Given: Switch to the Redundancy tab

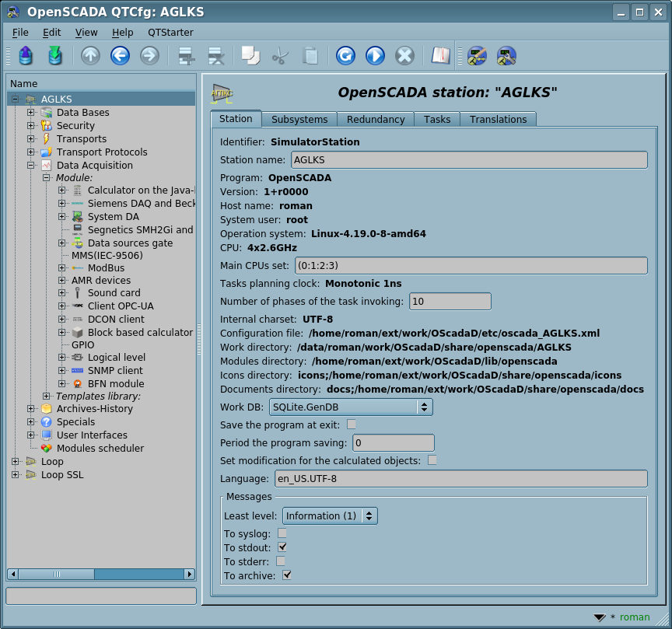Looking at the screenshot, I should 376,120.
